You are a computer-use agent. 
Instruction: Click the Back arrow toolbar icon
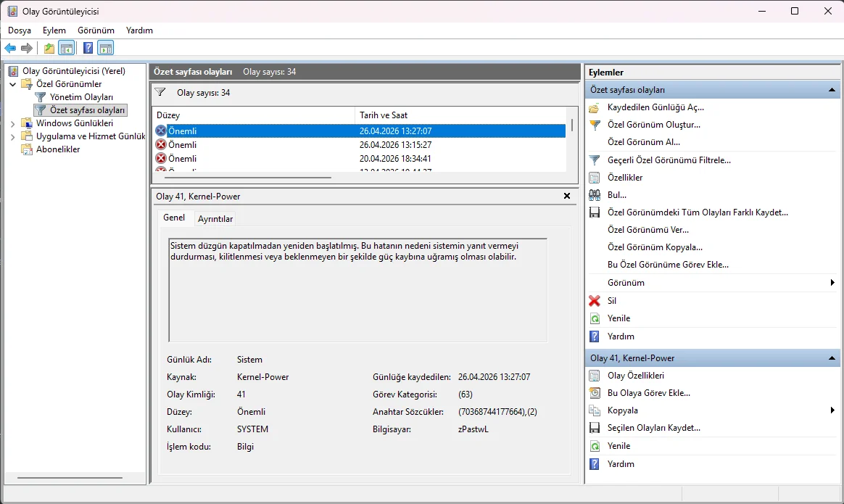10,49
